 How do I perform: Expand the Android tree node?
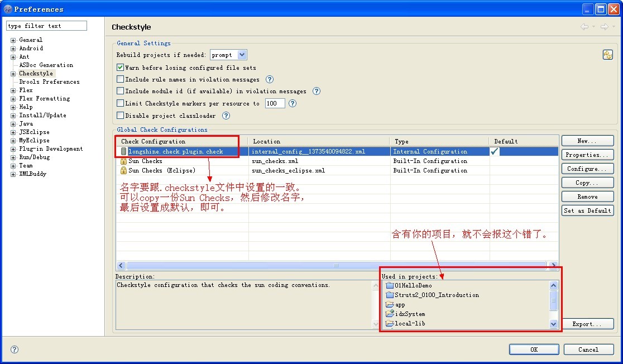13,49
